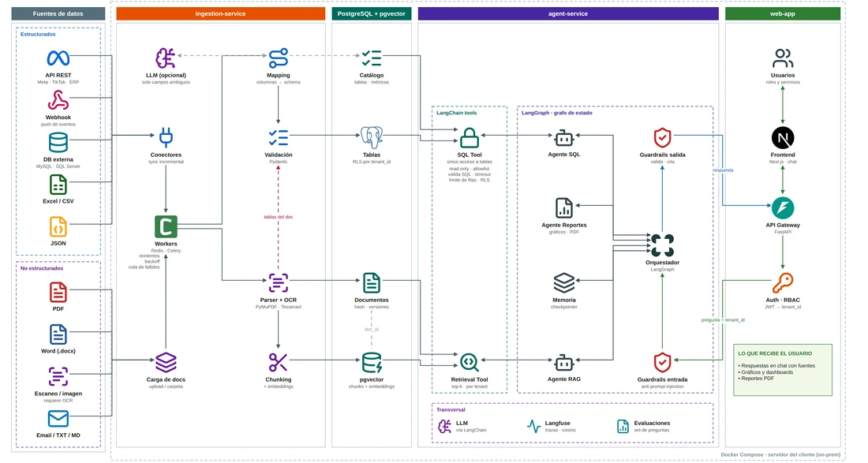The width and height of the screenshot is (868, 463).
Task: Select 'LO QUE RECIBE EL USUARIO' heading
Action: pyautogui.click(x=774, y=353)
